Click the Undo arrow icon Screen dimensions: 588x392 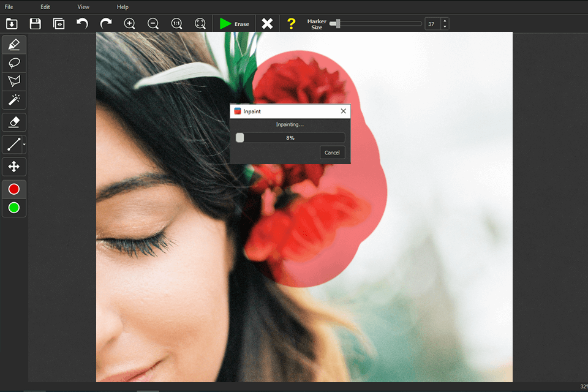coord(82,23)
